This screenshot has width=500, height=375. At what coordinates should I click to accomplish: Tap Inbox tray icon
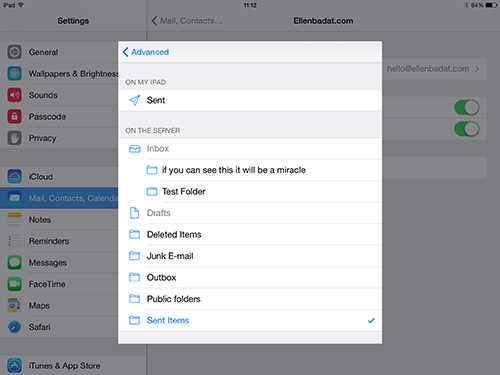coord(135,149)
